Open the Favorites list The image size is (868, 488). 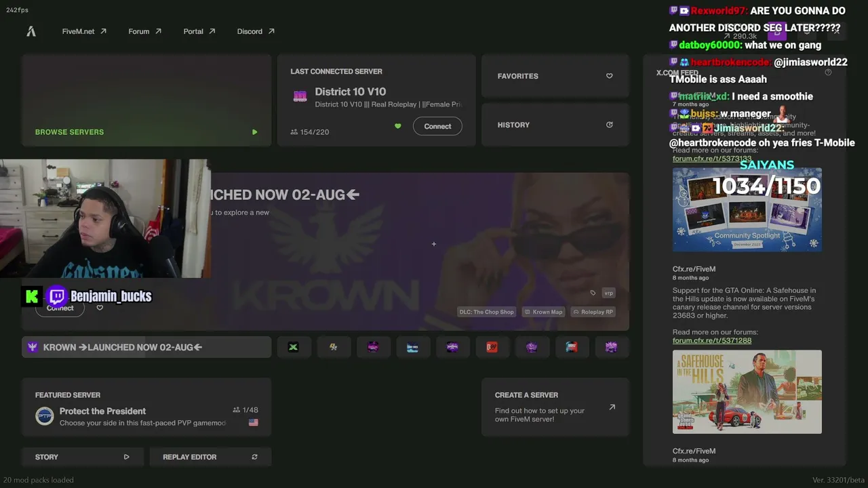point(555,76)
